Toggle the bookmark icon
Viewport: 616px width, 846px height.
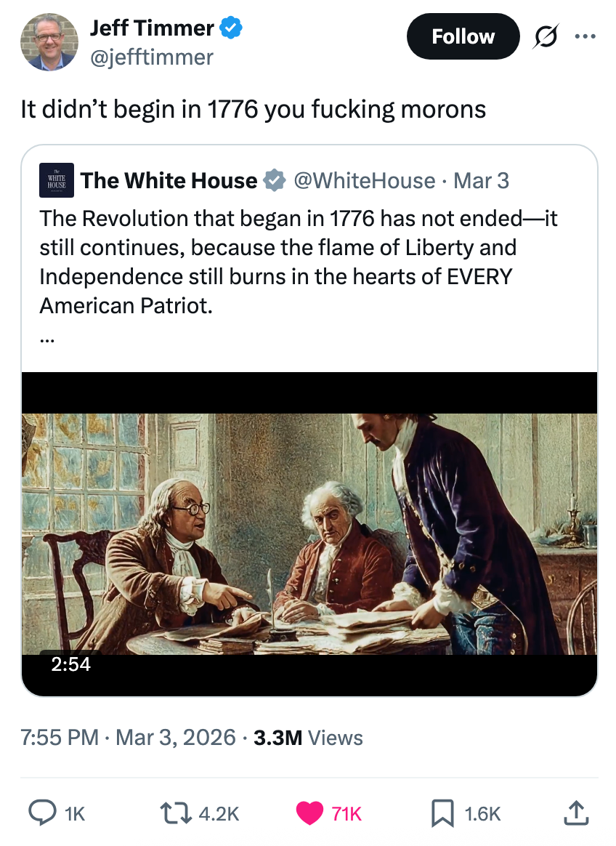coord(442,813)
